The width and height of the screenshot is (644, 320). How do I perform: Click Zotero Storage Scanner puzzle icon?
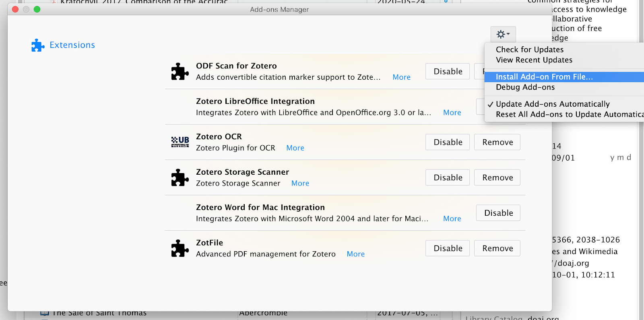pos(180,178)
